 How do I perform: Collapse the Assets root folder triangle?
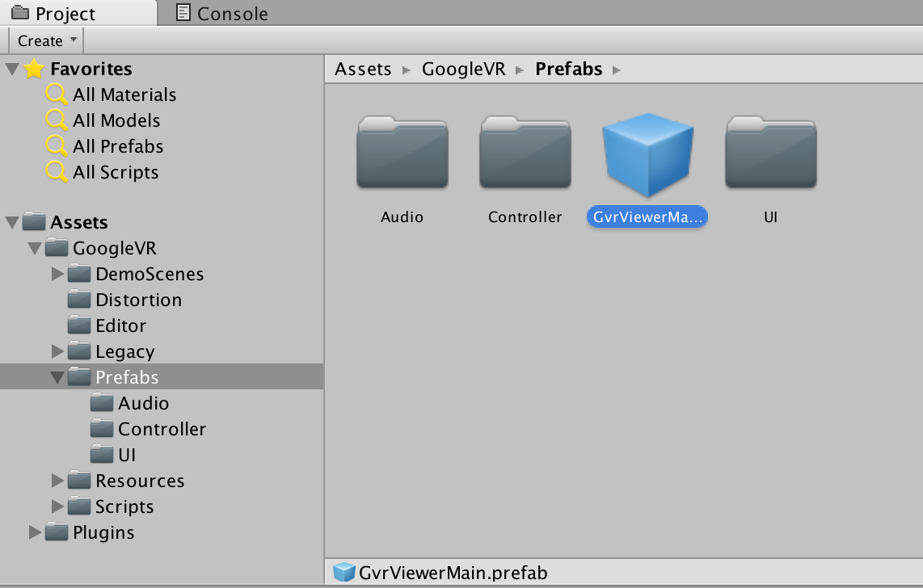click(x=12, y=223)
